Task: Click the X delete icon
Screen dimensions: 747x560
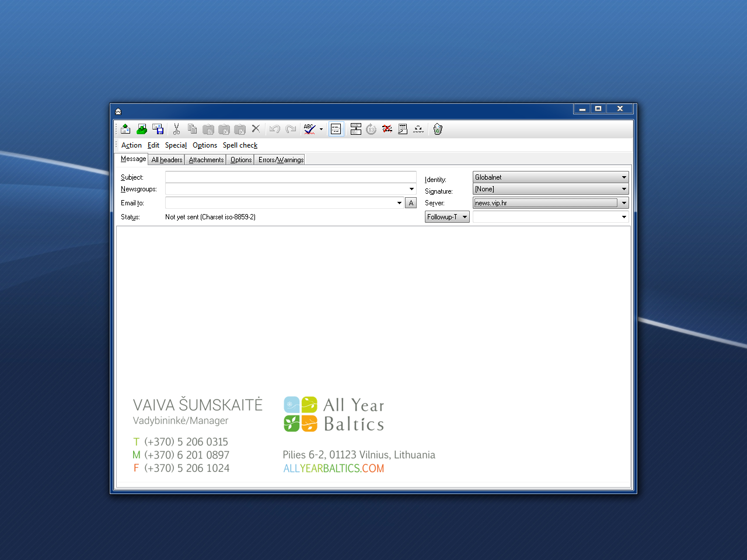Action: pyautogui.click(x=256, y=129)
